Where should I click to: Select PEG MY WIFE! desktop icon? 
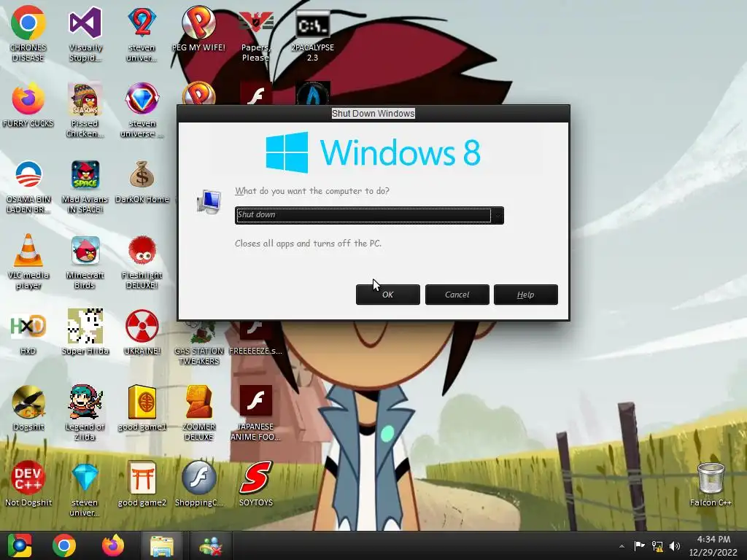(x=198, y=28)
